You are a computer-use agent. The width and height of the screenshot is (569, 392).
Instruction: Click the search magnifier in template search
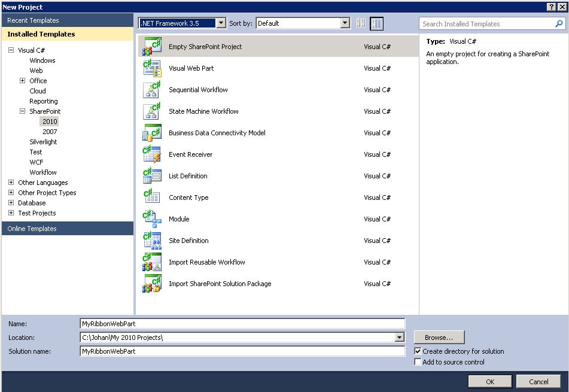click(x=559, y=23)
